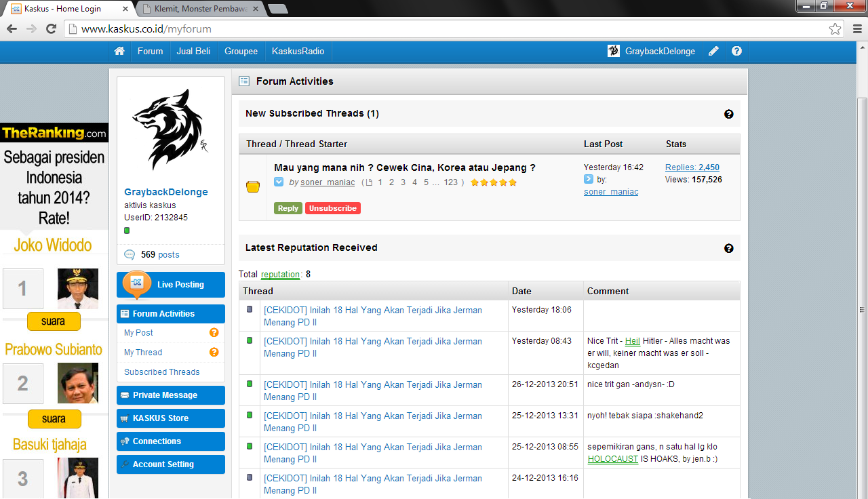Go to page 123 of thread
This screenshot has height=499, width=868.
(x=451, y=182)
